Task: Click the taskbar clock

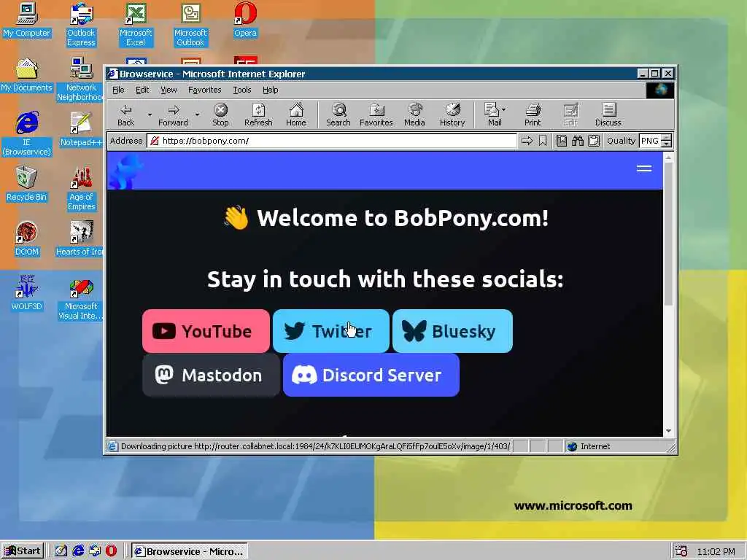Action: coord(716,551)
